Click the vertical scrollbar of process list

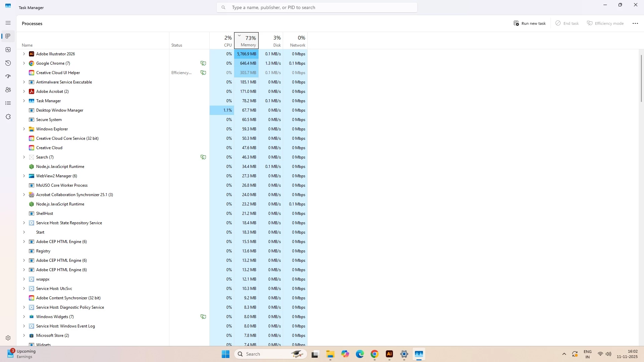point(641,79)
